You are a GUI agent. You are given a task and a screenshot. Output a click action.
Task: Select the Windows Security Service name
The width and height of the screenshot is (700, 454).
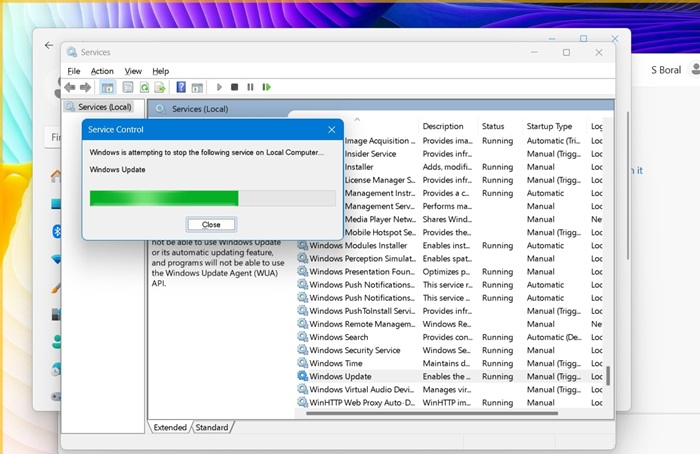(x=355, y=350)
